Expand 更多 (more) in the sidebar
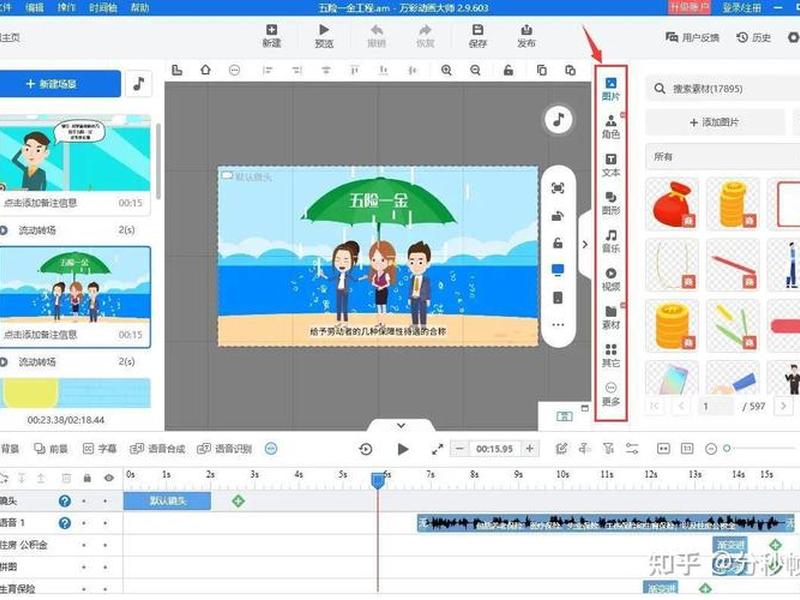The image size is (800, 600). click(610, 394)
